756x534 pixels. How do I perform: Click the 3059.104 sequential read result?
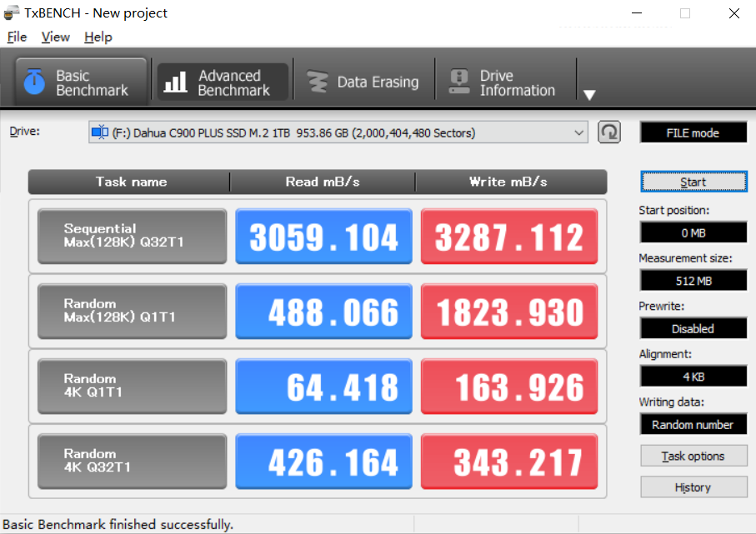pos(323,236)
